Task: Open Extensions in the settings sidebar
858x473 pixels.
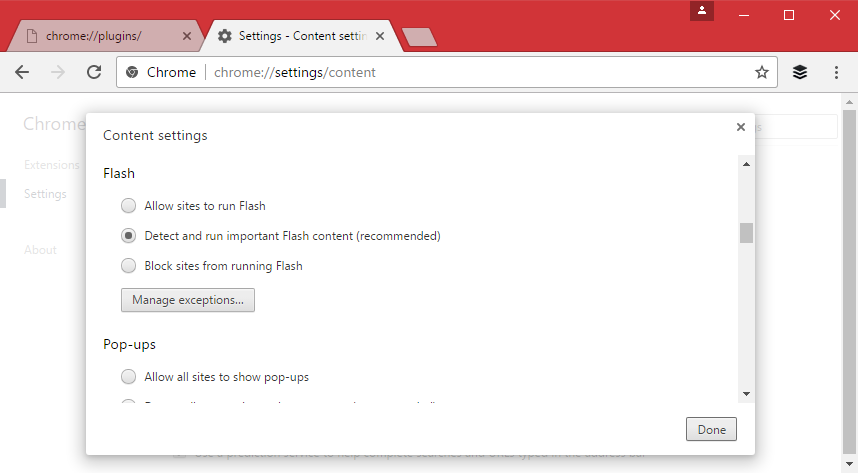Action: pyautogui.click(x=51, y=165)
